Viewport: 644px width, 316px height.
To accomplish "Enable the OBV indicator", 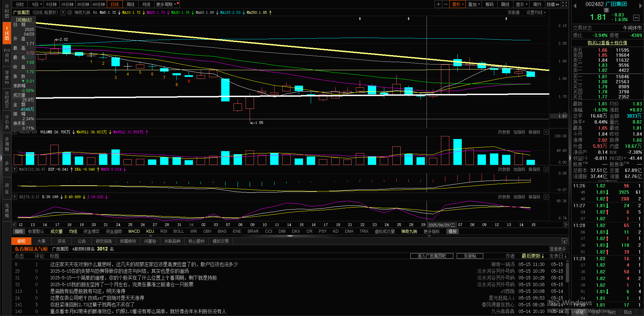I will coord(207,231).
